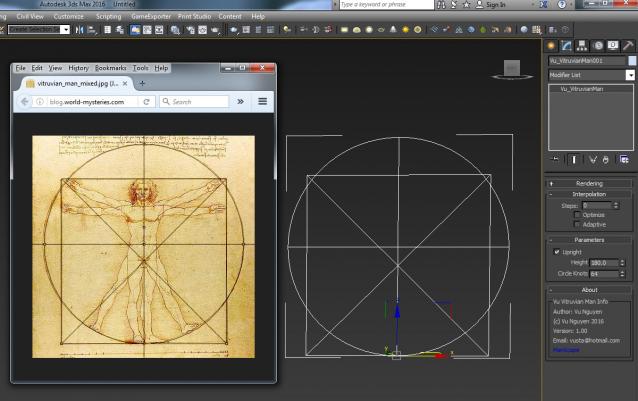Viewport: 638px width, 401px height.
Task: Adjust the Circle Knots spinner arrows
Action: (622, 274)
